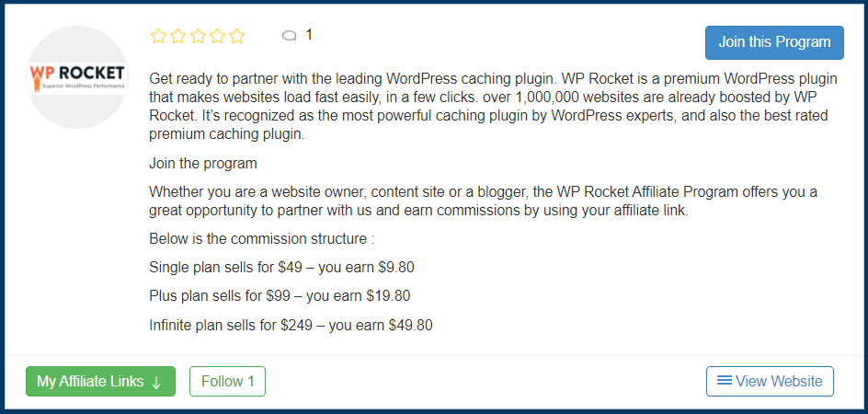Toggle Follow for WP Rocket program
The image size is (868, 414).
[x=227, y=381]
